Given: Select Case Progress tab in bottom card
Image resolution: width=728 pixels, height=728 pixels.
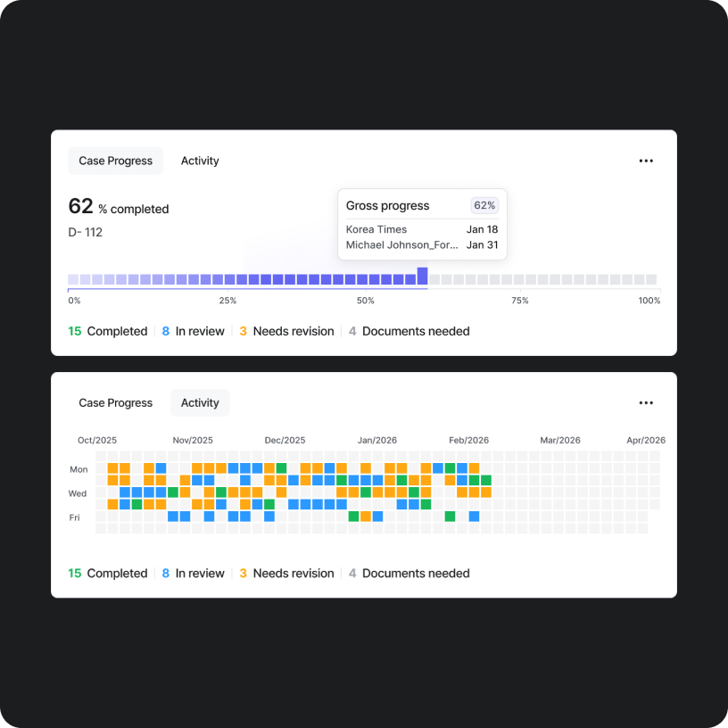Looking at the screenshot, I should 116,402.
